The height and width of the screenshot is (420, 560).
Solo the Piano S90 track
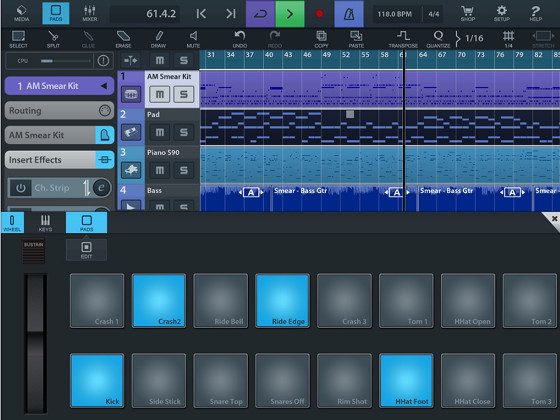click(x=184, y=170)
